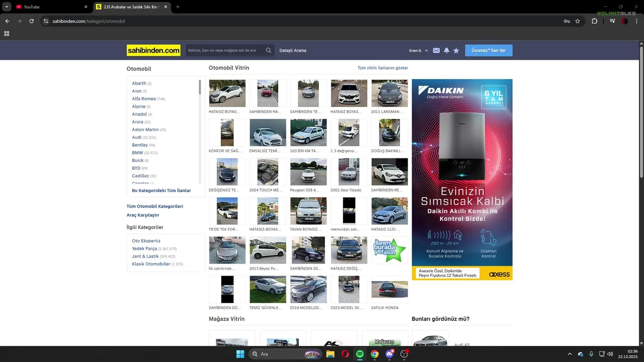Expand the Eren S. account dropdown

coord(419,51)
